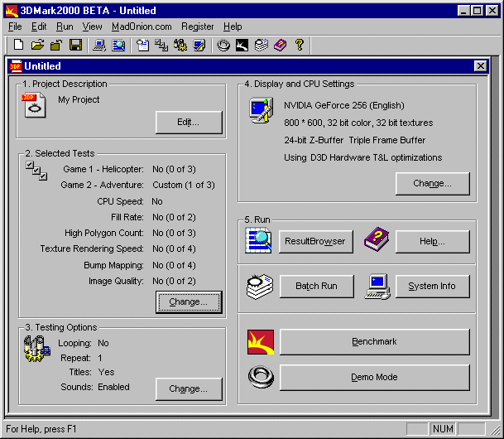This screenshot has width=504, height=439.
Task: Click the 3DP project document icon
Action: coord(34,105)
